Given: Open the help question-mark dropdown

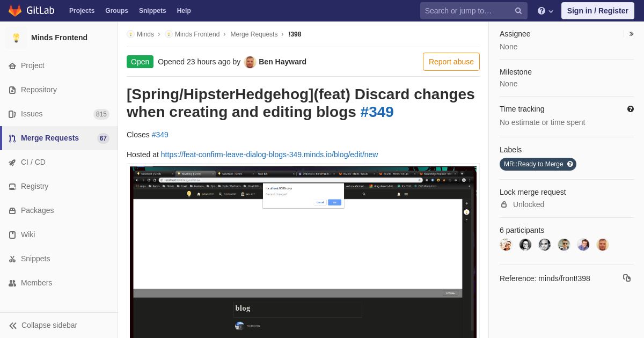Looking at the screenshot, I should (546, 11).
